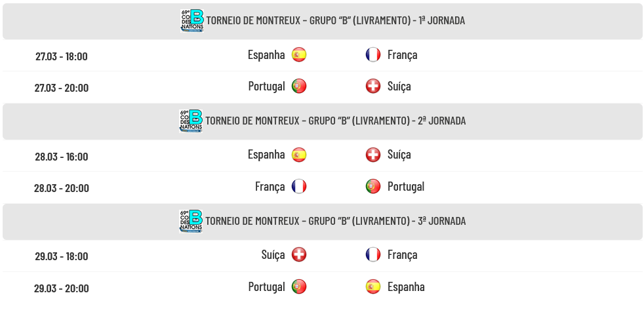
Task: Click France flag in 28.03 20:00 match
Action: (299, 186)
